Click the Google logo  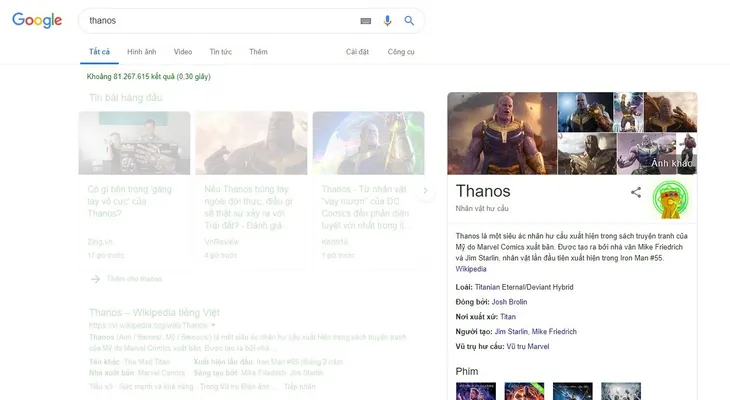[37, 20]
